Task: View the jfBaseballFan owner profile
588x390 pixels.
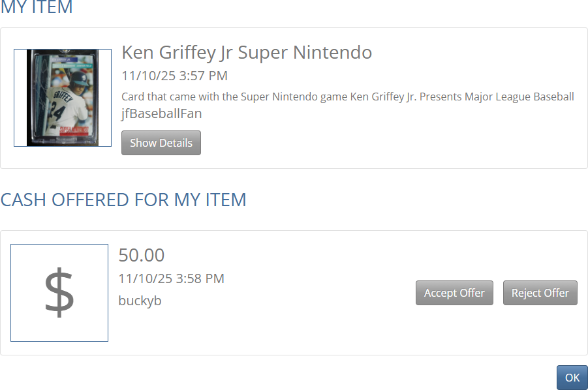Action: [161, 113]
